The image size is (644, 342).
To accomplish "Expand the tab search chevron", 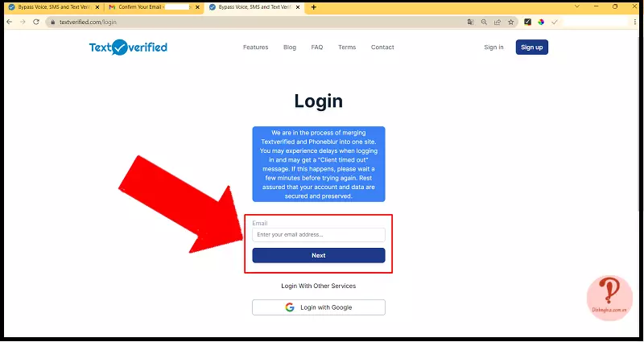I will click(x=577, y=6).
